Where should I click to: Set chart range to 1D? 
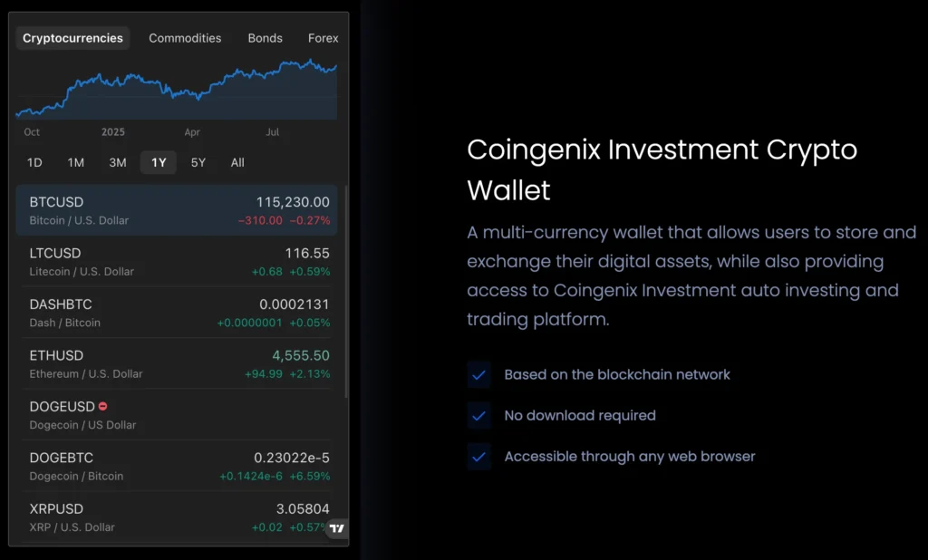tap(34, 163)
